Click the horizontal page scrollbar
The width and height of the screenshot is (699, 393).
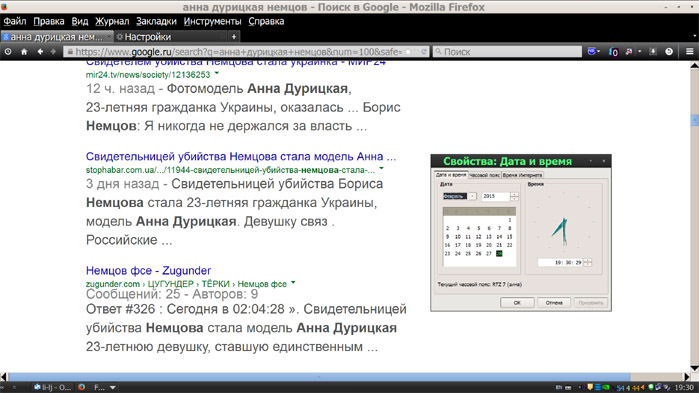click(x=319, y=377)
